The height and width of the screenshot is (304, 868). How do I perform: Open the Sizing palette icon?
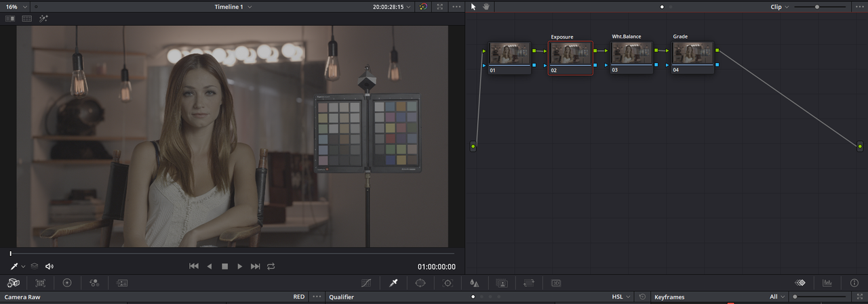coord(529,282)
